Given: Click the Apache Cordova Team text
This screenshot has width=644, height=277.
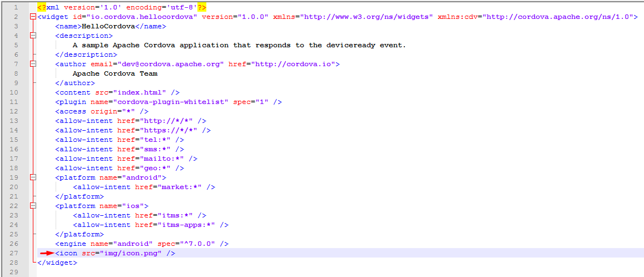Looking at the screenshot, I should [115, 73].
